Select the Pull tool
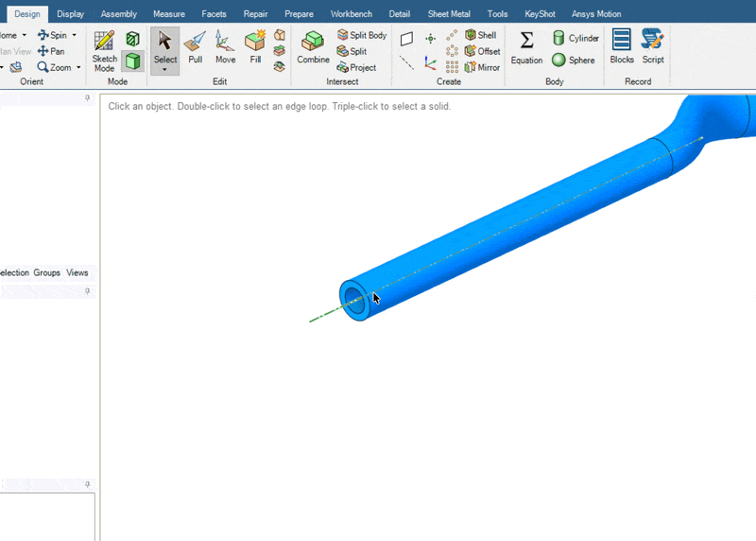This screenshot has height=541, width=756. pos(195,47)
